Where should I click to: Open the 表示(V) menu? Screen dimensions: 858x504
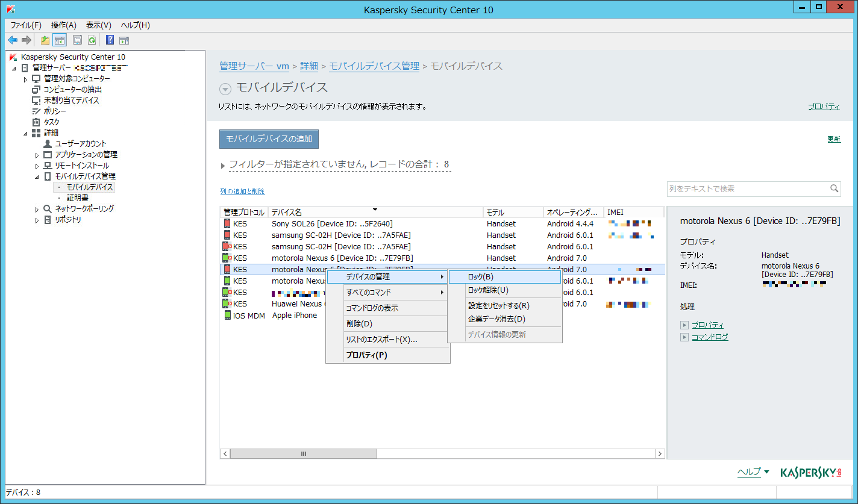click(x=99, y=25)
